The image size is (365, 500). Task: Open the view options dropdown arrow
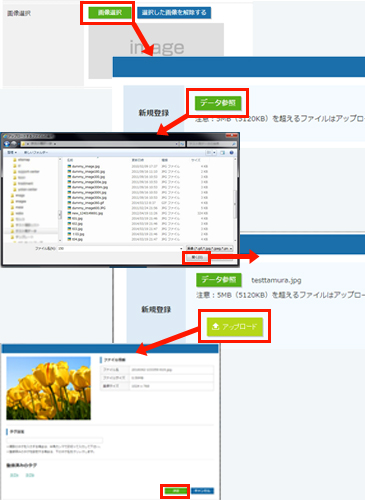(214, 152)
